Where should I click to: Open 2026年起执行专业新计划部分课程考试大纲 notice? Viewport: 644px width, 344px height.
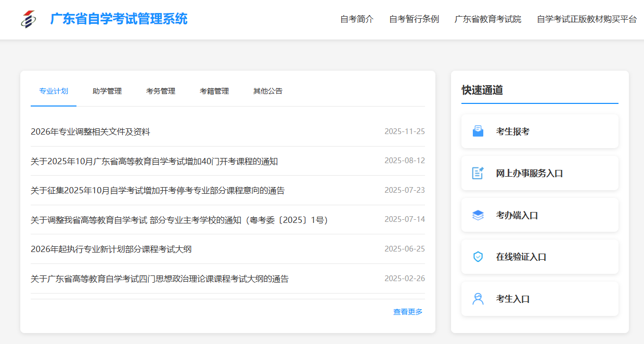pyautogui.click(x=111, y=249)
